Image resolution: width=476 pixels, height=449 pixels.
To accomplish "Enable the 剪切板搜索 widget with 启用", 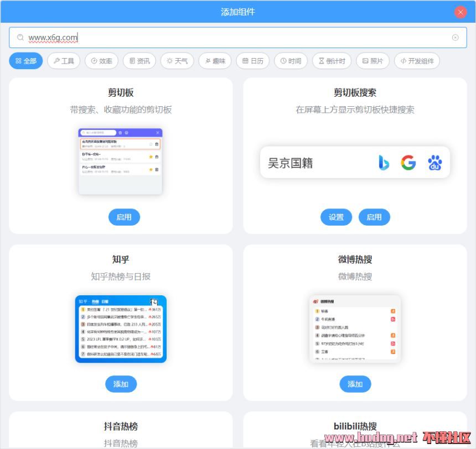I will pos(374,217).
